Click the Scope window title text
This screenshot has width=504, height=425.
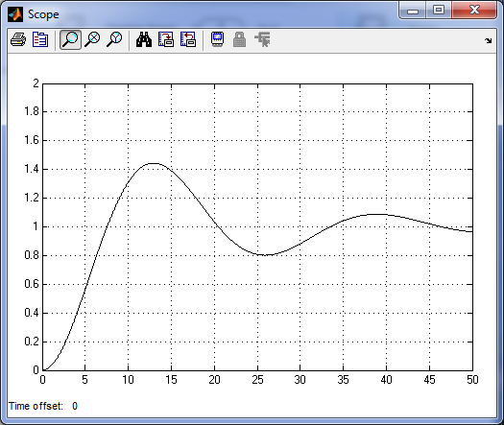[43, 14]
